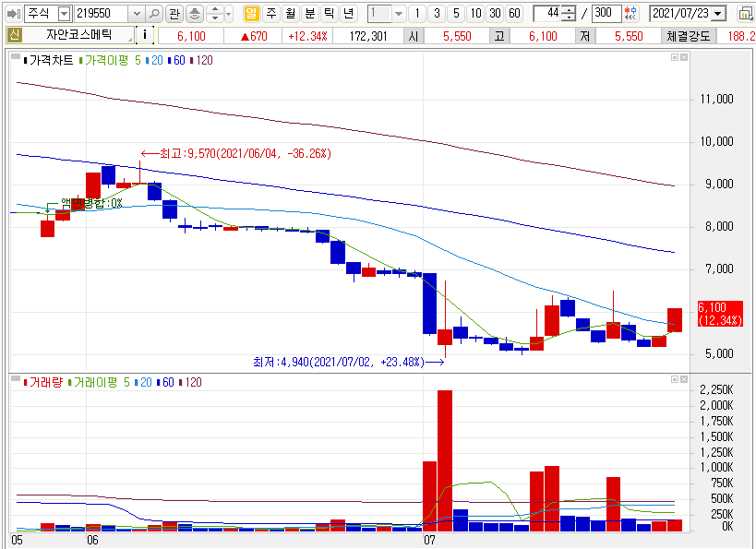The image size is (756, 549).
Task: Click the 최저:4,940 low annotation
Action: tap(348, 362)
